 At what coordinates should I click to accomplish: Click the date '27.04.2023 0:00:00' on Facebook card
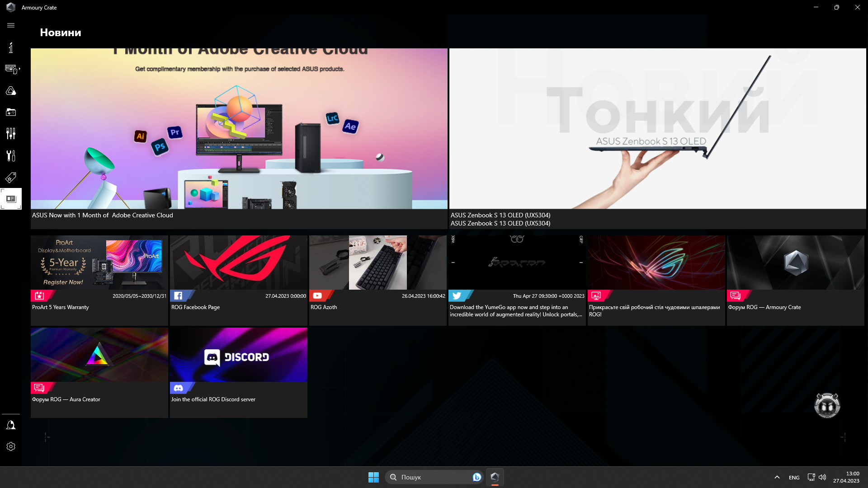click(x=286, y=296)
